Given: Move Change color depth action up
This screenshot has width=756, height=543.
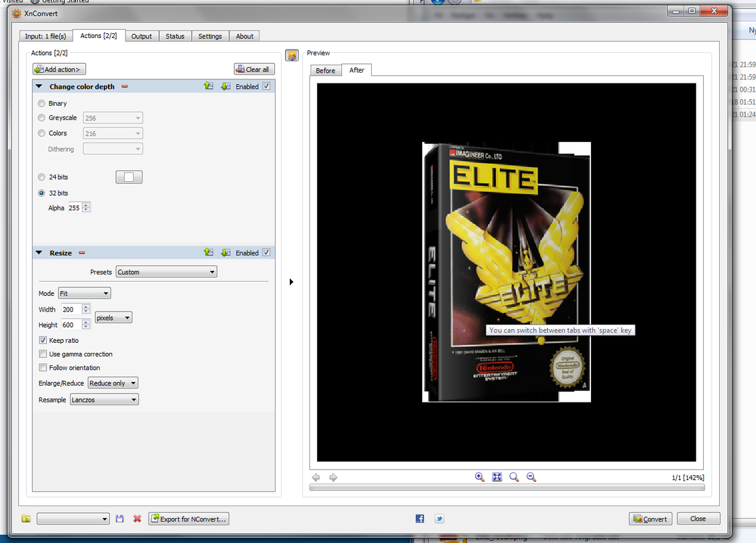Looking at the screenshot, I should point(208,86).
